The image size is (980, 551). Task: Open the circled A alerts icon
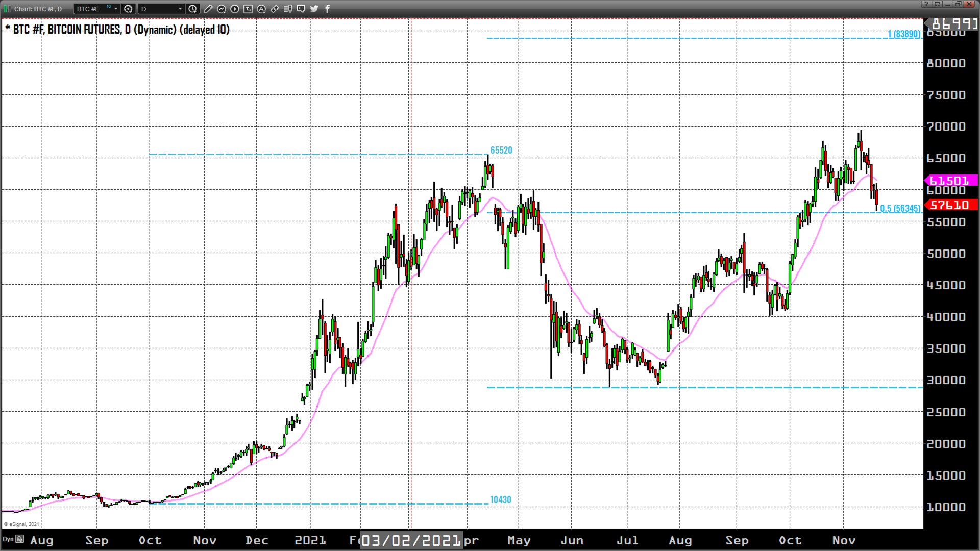click(261, 9)
